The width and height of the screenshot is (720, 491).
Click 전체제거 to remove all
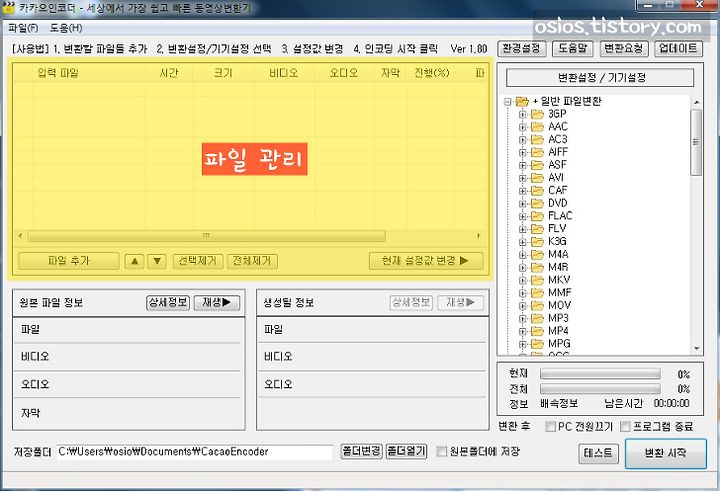click(252, 261)
